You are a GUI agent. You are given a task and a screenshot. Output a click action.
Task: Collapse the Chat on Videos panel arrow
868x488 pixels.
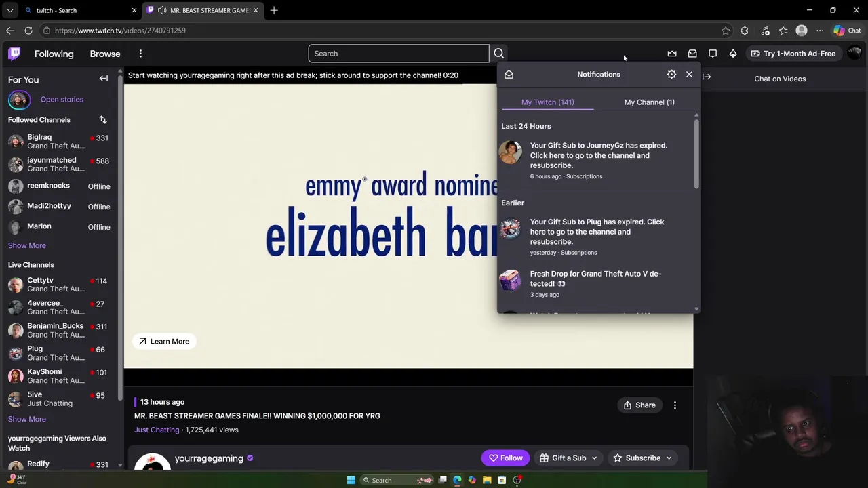tap(707, 77)
